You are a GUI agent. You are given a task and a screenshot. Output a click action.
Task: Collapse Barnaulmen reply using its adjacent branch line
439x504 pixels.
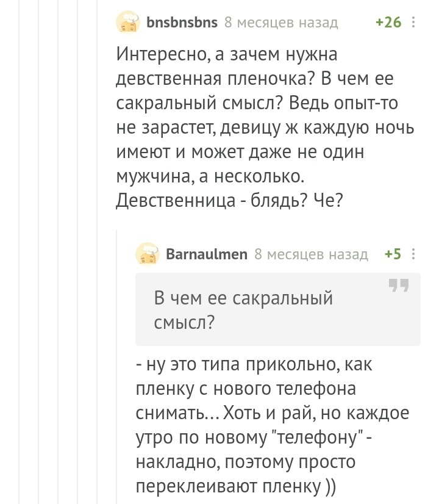pos(118,366)
